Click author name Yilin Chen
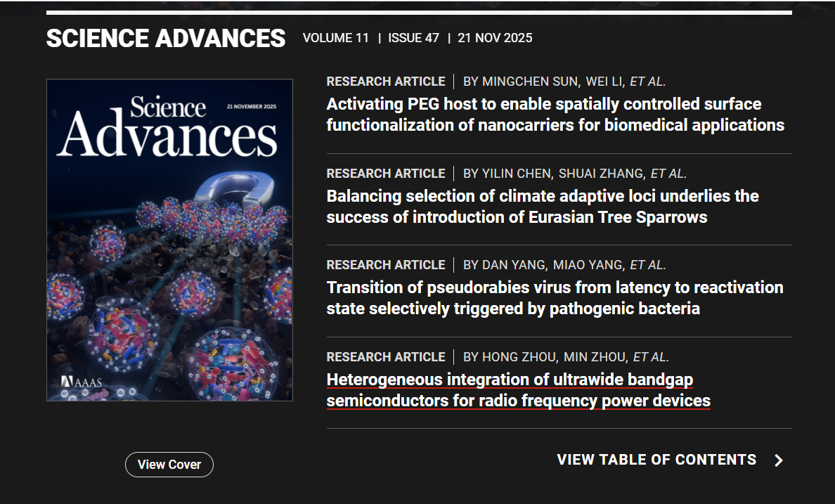 [517, 174]
